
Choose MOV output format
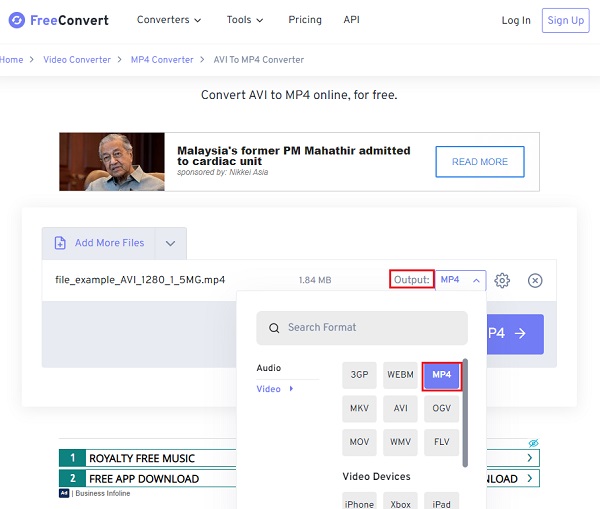pos(359,442)
